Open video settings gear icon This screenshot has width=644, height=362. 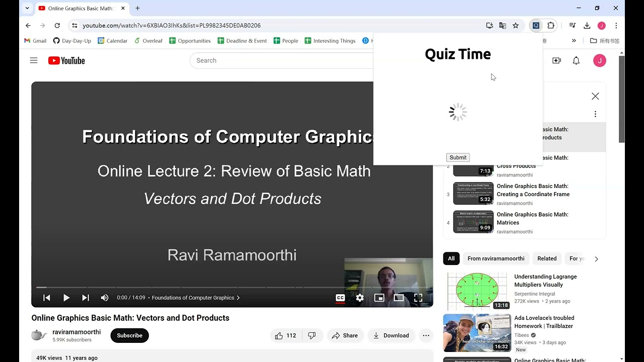tap(360, 298)
